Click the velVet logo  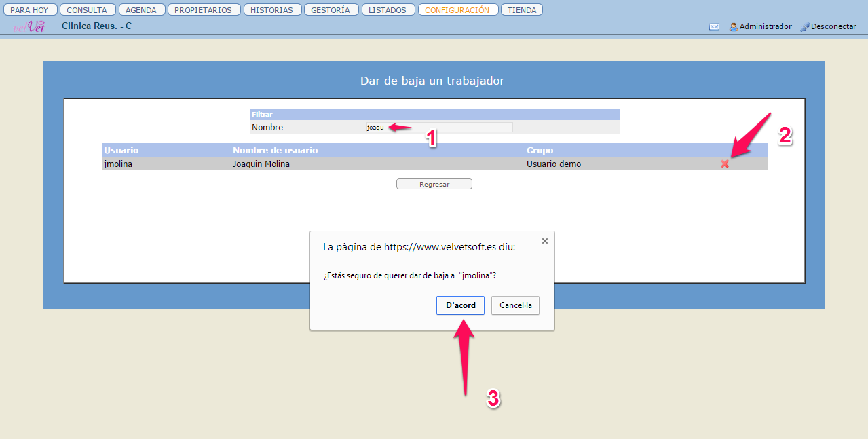click(x=29, y=27)
